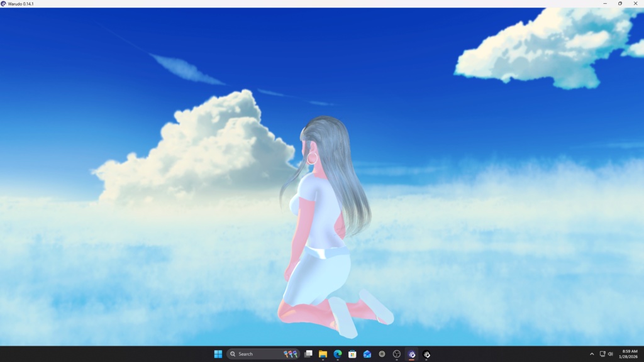Select the active Warudo app on the taskbar
This screenshot has height=362, width=644.
point(412,354)
